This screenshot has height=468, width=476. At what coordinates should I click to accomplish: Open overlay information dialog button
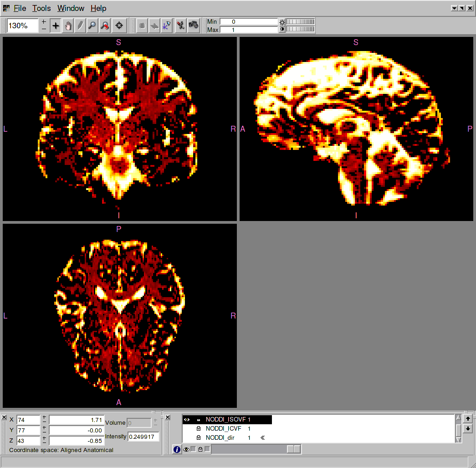177,449
